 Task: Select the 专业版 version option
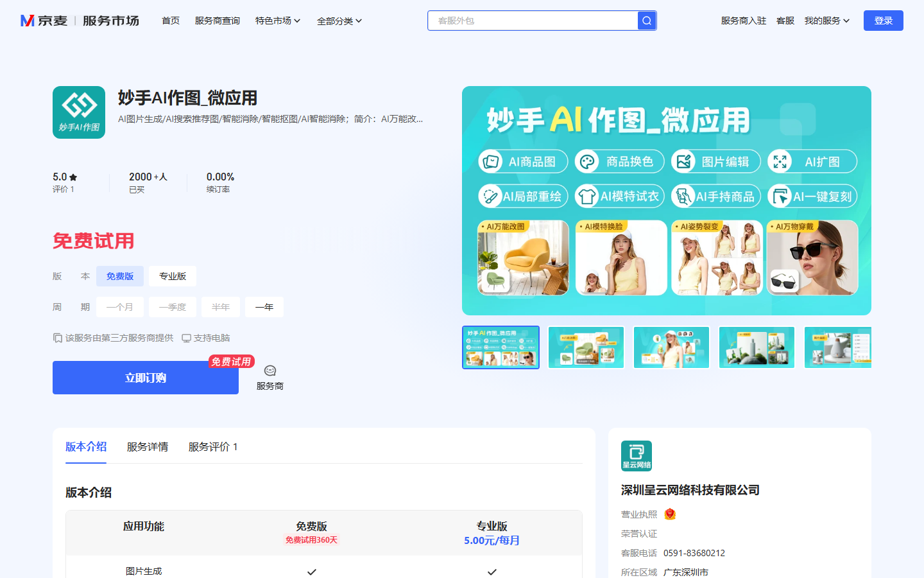pyautogui.click(x=173, y=276)
